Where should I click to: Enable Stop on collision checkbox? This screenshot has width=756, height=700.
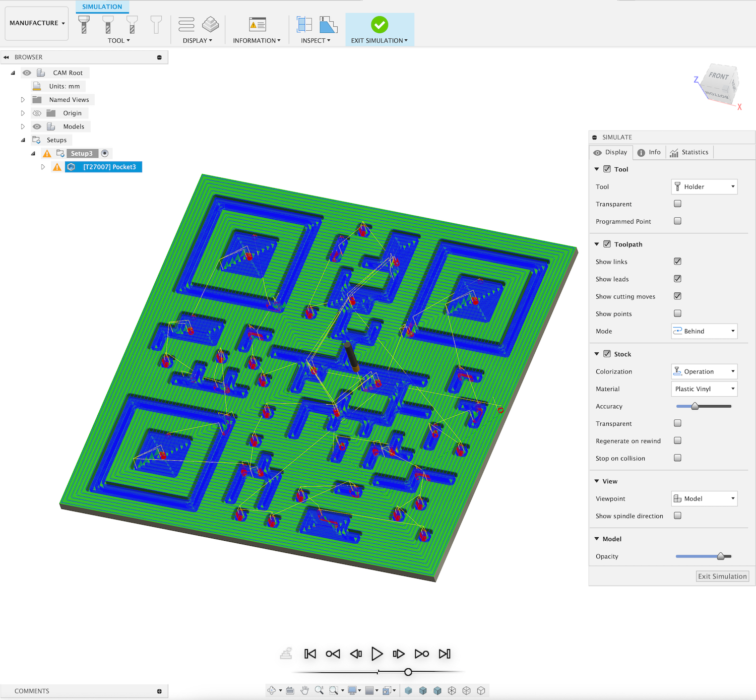pos(677,458)
